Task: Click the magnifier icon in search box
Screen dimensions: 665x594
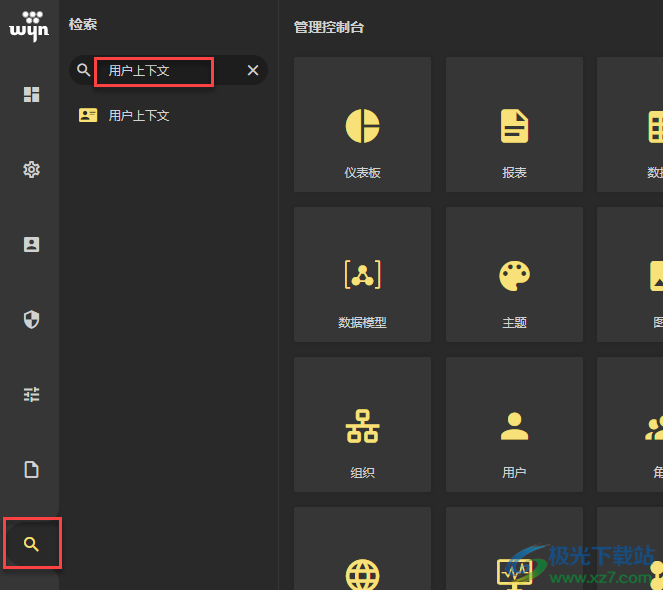Action: (x=84, y=70)
